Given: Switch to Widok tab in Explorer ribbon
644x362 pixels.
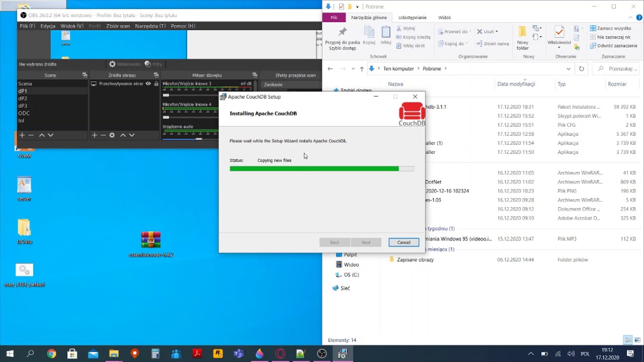Looking at the screenshot, I should [444, 18].
